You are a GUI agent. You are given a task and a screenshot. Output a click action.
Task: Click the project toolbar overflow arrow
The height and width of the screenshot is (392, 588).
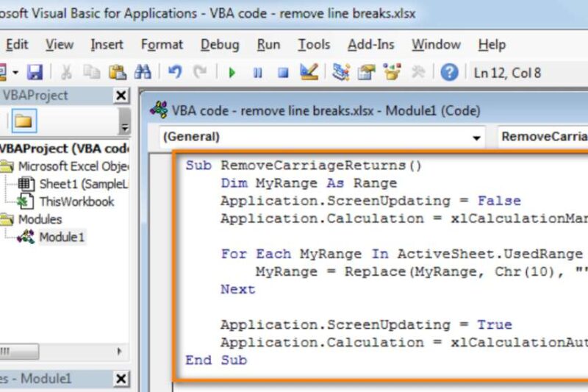(124, 121)
